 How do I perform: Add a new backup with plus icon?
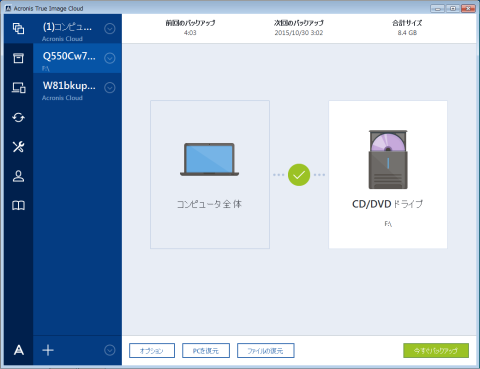[48, 350]
